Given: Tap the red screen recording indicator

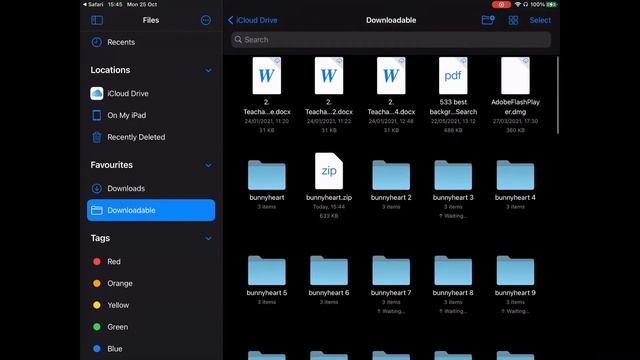Looking at the screenshot, I should pyautogui.click(x=501, y=4).
